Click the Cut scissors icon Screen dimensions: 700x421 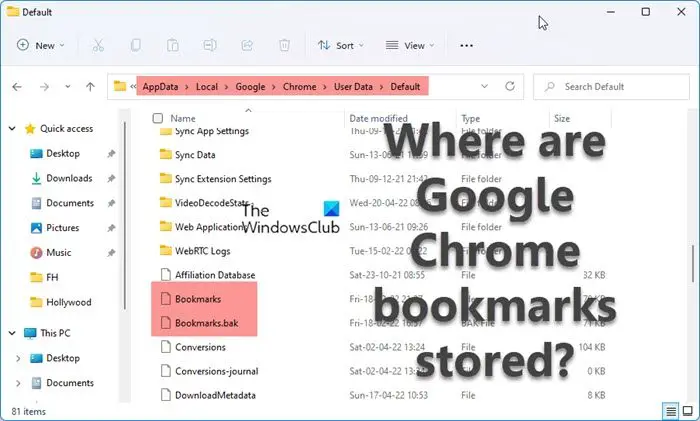[x=98, y=46]
